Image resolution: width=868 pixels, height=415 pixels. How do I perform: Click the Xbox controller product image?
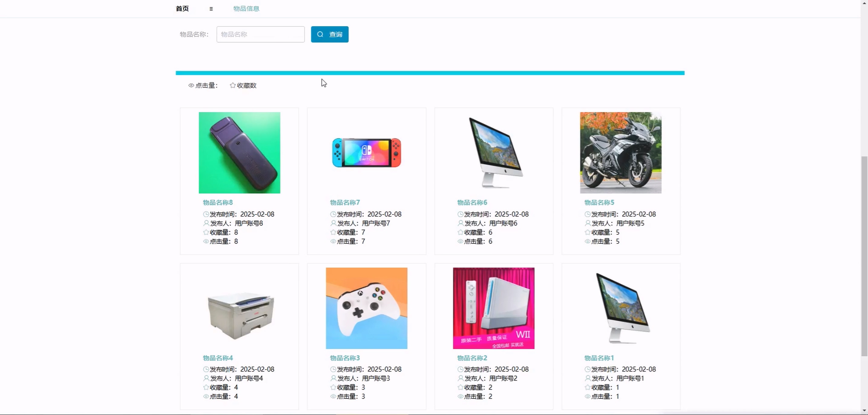coord(367,308)
